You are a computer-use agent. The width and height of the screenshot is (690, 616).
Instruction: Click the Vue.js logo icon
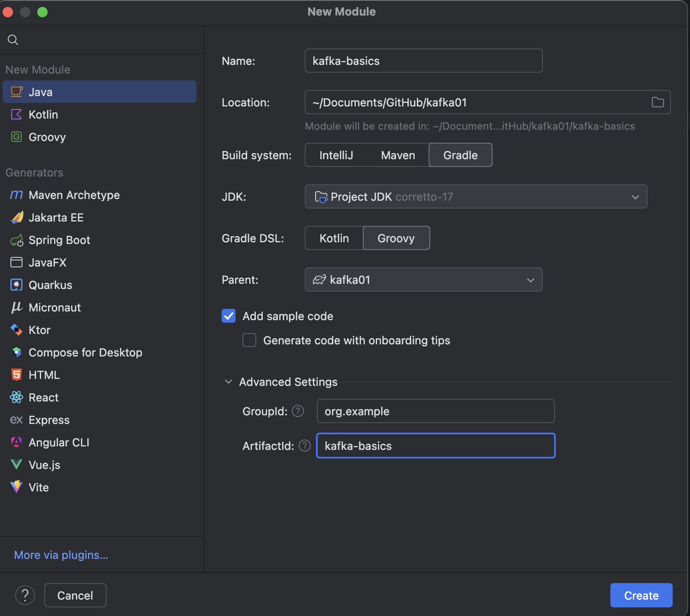coord(16,465)
